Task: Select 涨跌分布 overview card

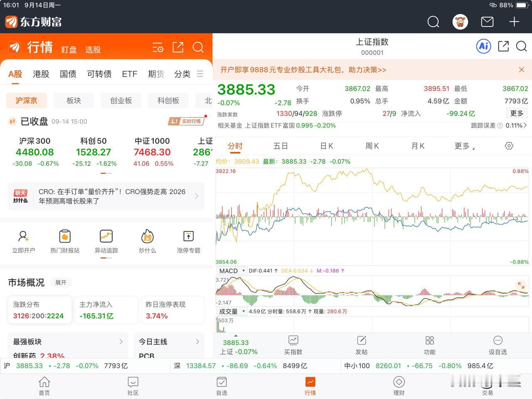Action: click(x=40, y=310)
